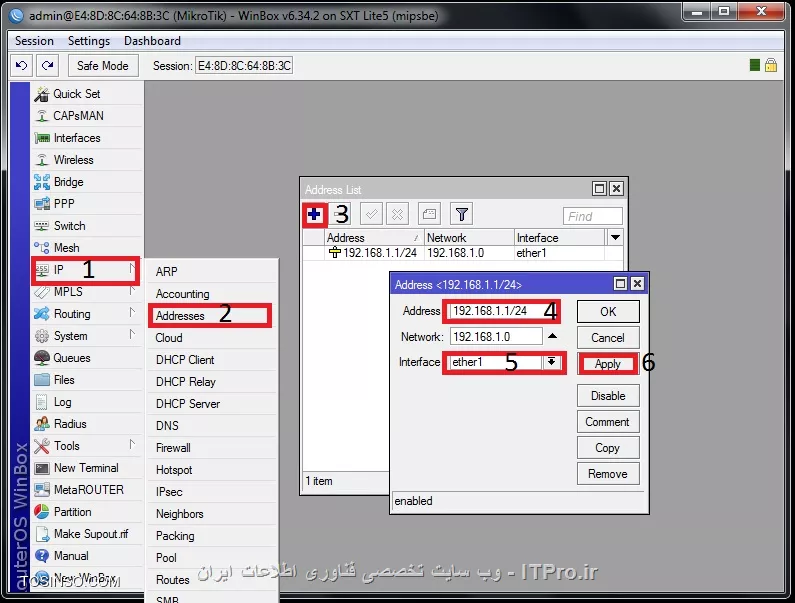The image size is (795, 603).
Task: Open the Interface dropdown arrow
Action: (551, 362)
